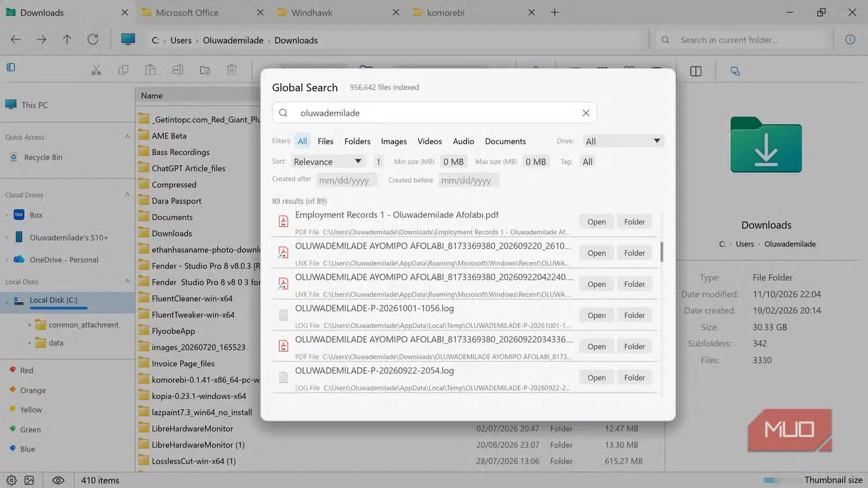
Task: Switch to the komorebi tab
Action: (446, 12)
